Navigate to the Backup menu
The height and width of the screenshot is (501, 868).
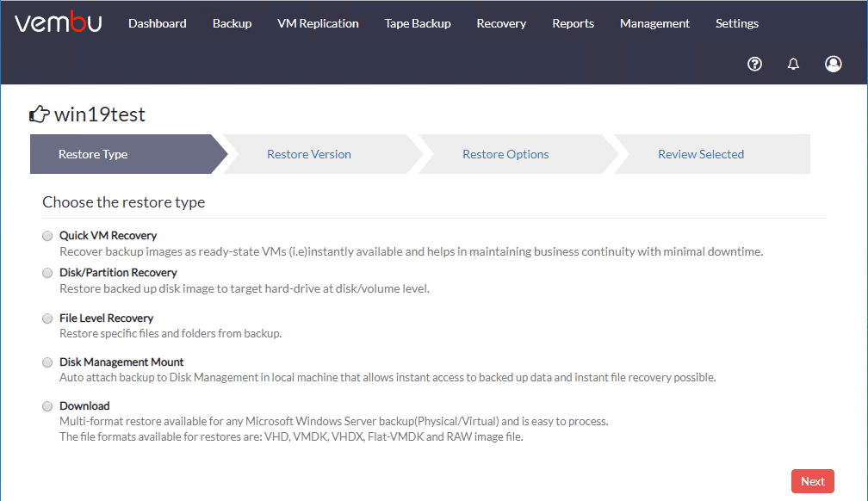(x=232, y=23)
